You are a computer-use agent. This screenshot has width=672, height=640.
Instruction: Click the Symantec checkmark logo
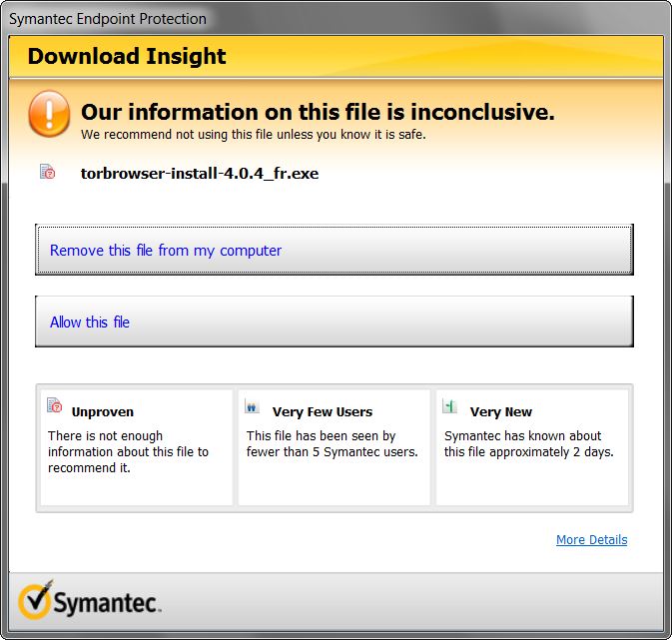click(36, 600)
